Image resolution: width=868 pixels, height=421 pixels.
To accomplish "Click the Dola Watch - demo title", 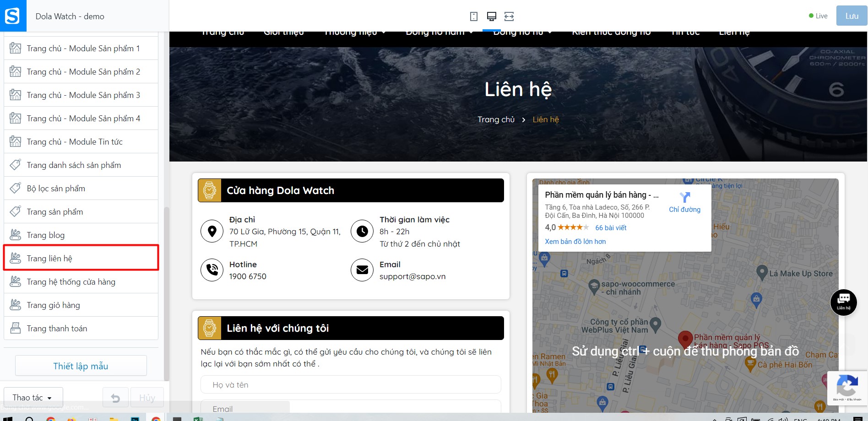I will point(70,16).
